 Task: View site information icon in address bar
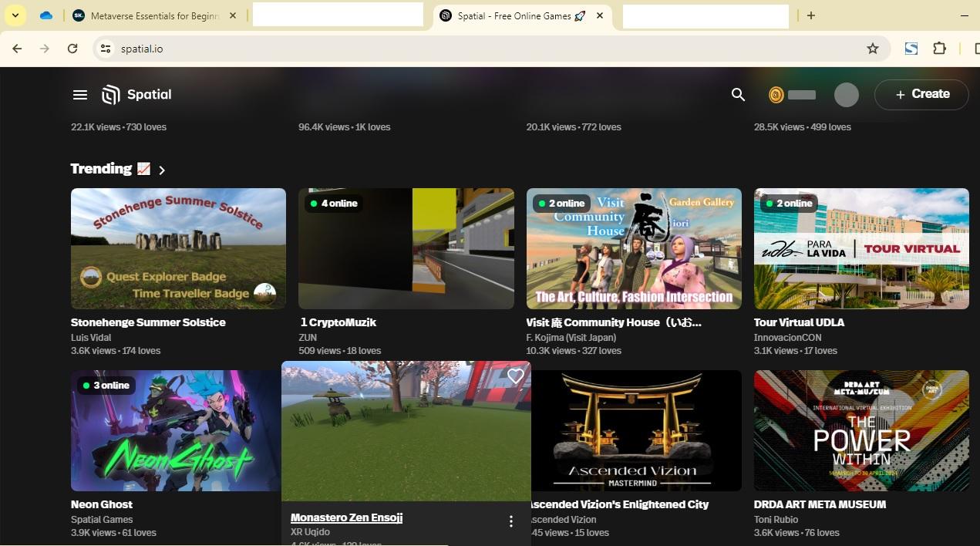click(106, 49)
